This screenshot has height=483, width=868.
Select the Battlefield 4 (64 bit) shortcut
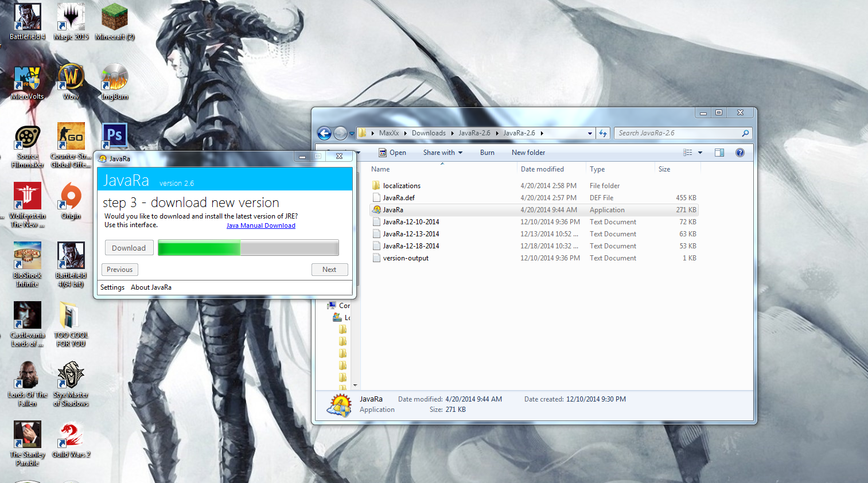pyautogui.click(x=71, y=265)
